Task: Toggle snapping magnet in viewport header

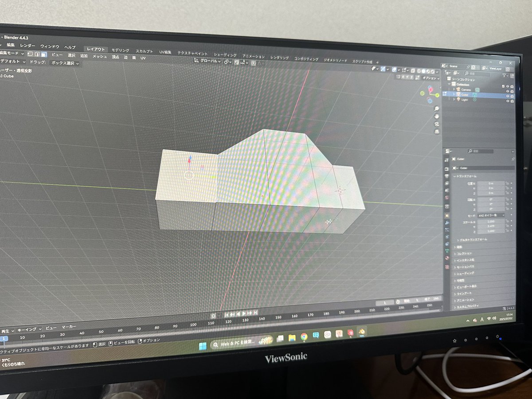Action: pyautogui.click(x=237, y=63)
